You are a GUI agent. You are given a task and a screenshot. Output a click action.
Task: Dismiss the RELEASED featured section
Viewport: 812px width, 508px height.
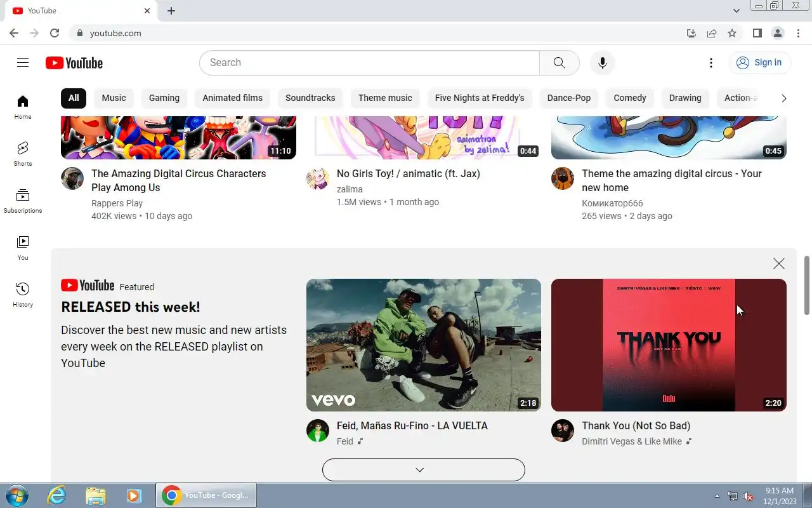[x=779, y=264]
